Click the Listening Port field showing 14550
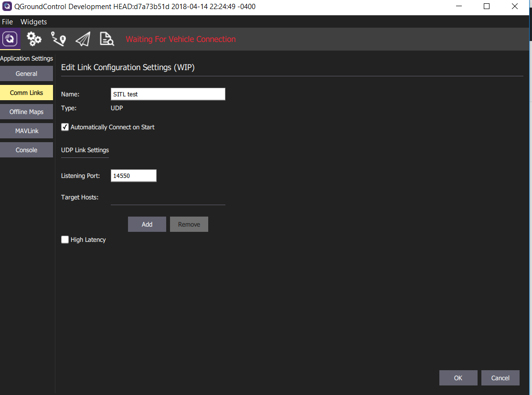This screenshot has height=395, width=532. (x=133, y=176)
